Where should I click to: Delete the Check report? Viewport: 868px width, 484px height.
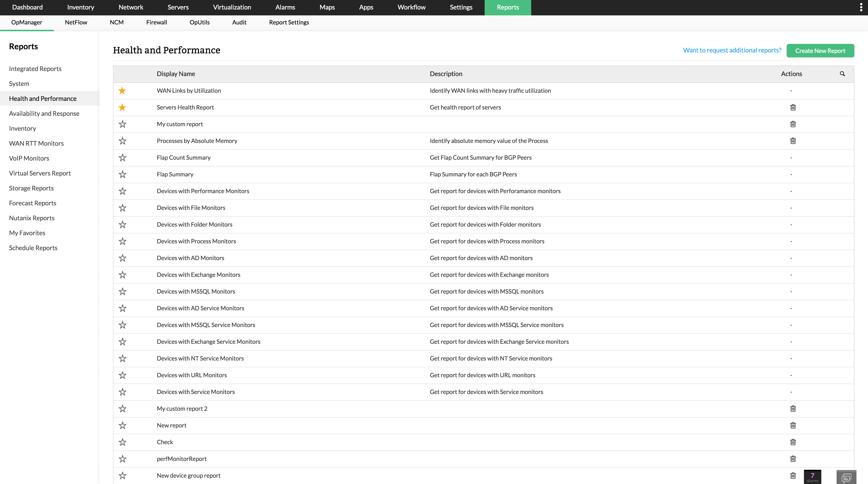(x=793, y=442)
